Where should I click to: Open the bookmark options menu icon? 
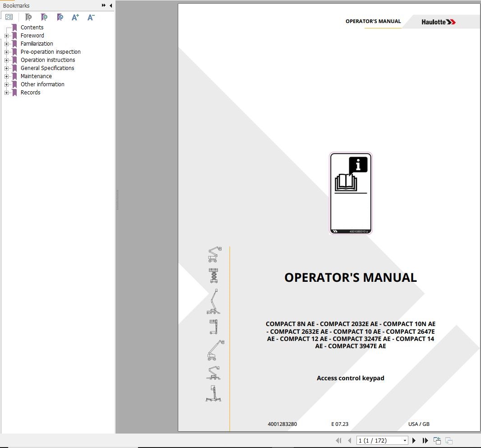tap(9, 17)
